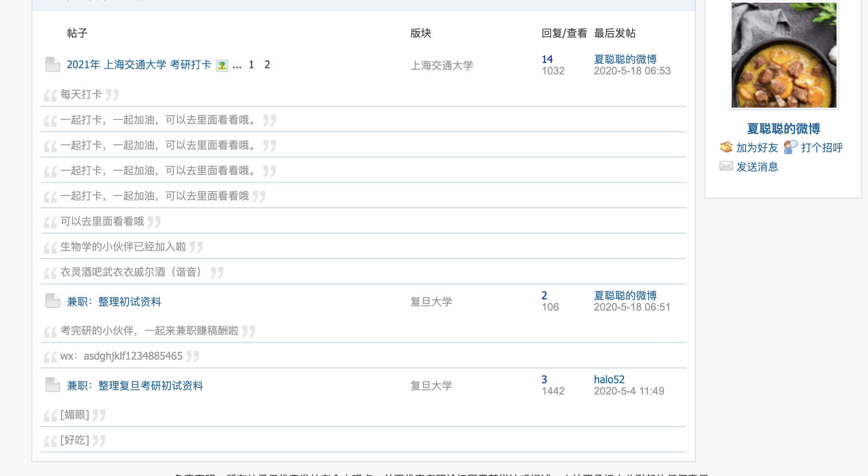Click reply count 2 for 整理初试资料
This screenshot has height=476, width=868.
[x=544, y=295]
